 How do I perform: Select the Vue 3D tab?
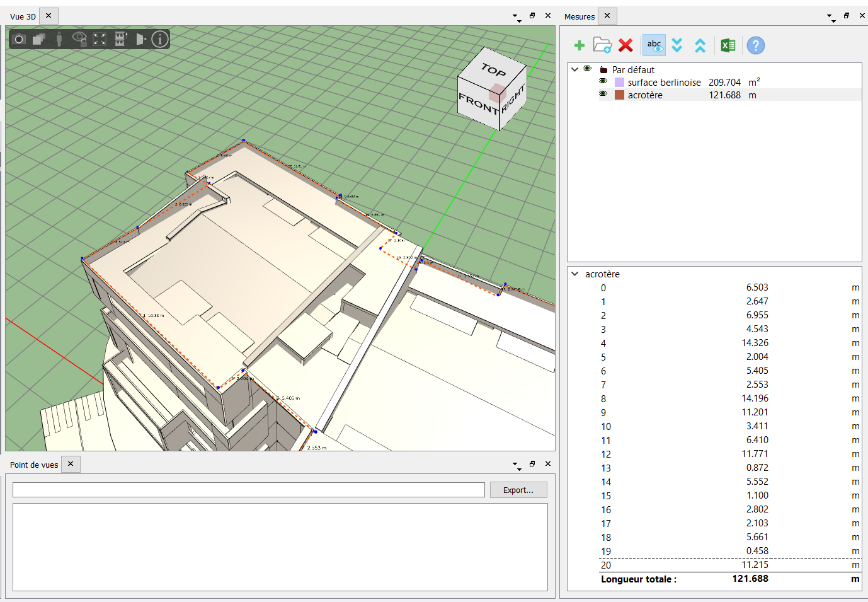click(x=23, y=16)
